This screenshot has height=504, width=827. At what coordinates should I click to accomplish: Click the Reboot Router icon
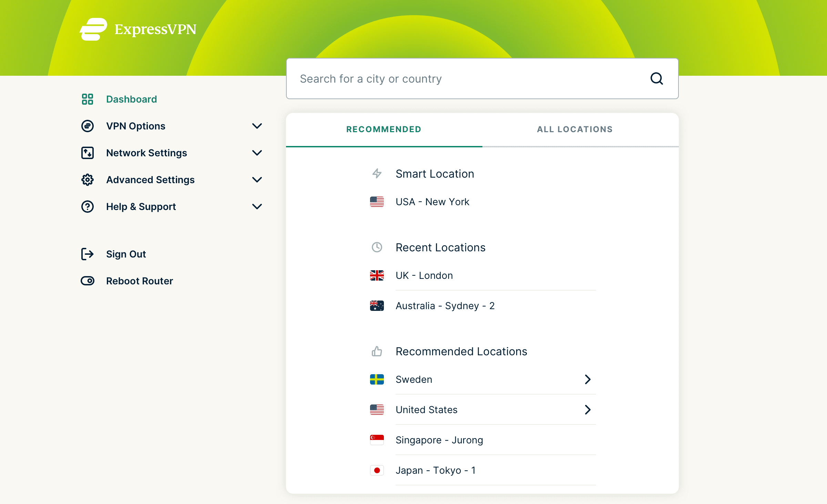[x=88, y=281]
